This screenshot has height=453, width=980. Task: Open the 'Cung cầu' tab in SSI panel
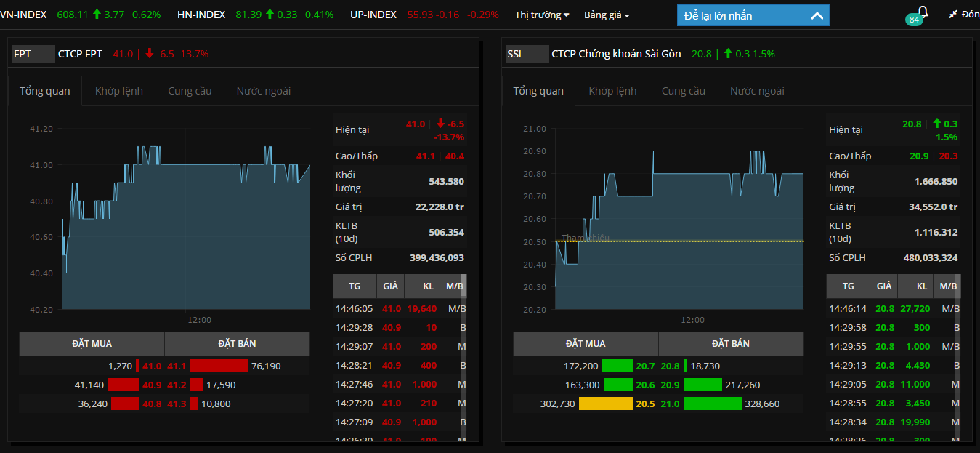coord(684,91)
